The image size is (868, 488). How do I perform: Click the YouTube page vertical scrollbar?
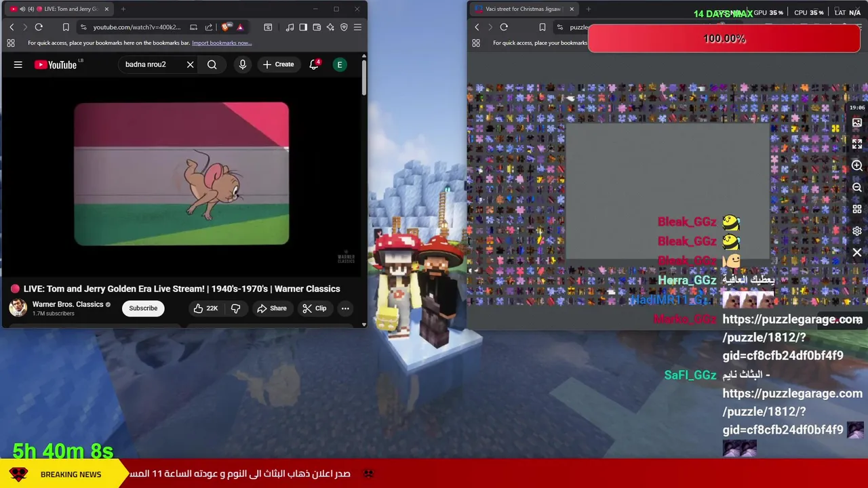363,78
